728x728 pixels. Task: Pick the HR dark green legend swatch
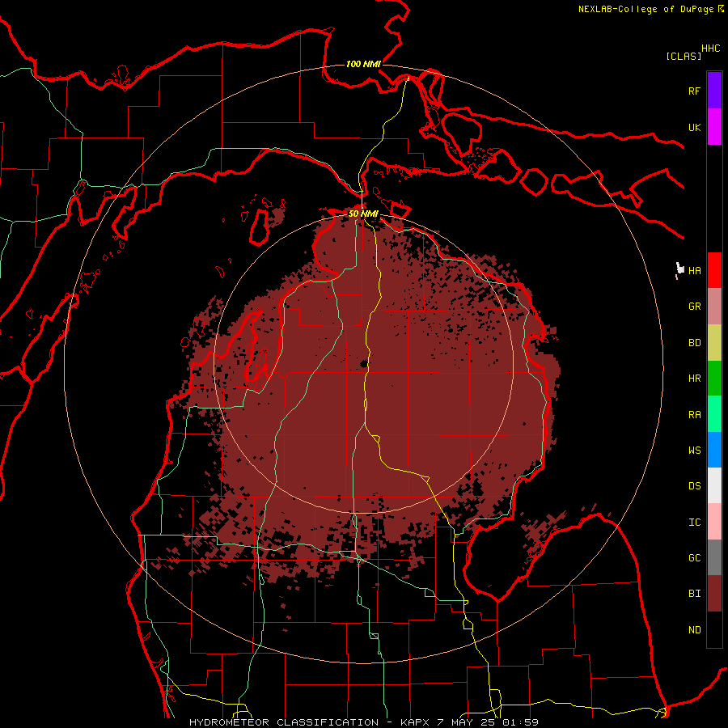pyautogui.click(x=714, y=378)
